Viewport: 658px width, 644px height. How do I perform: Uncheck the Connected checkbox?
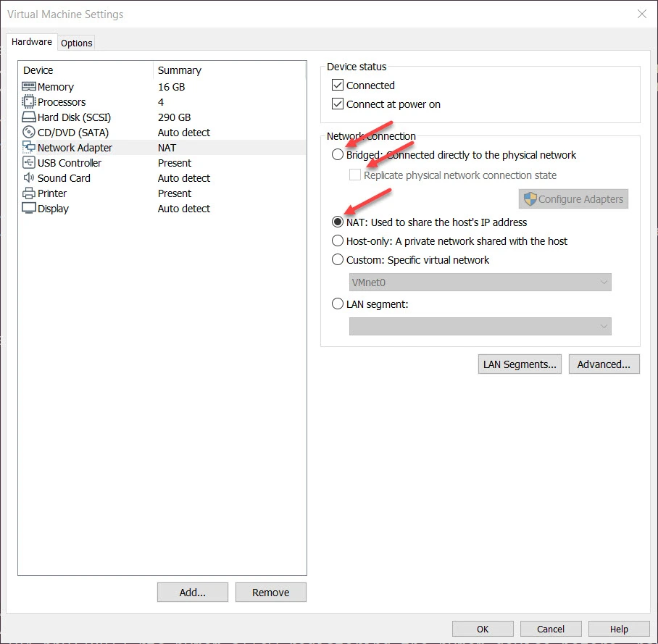click(338, 85)
